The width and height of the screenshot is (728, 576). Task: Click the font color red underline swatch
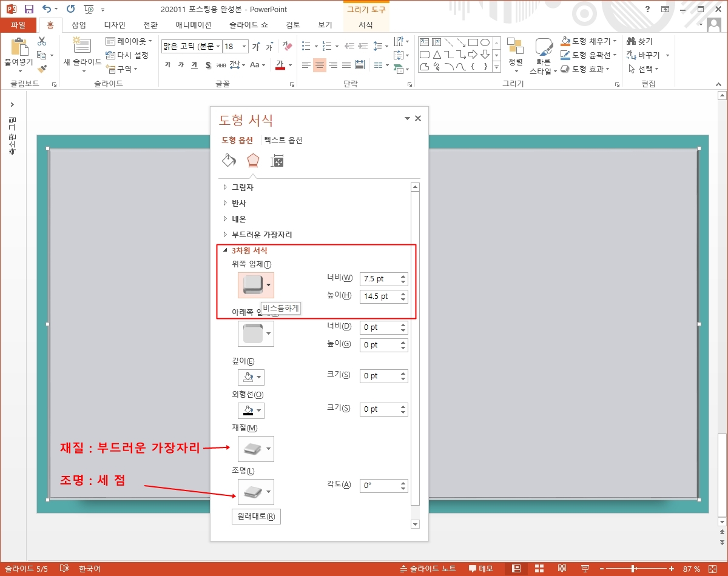coord(280,65)
